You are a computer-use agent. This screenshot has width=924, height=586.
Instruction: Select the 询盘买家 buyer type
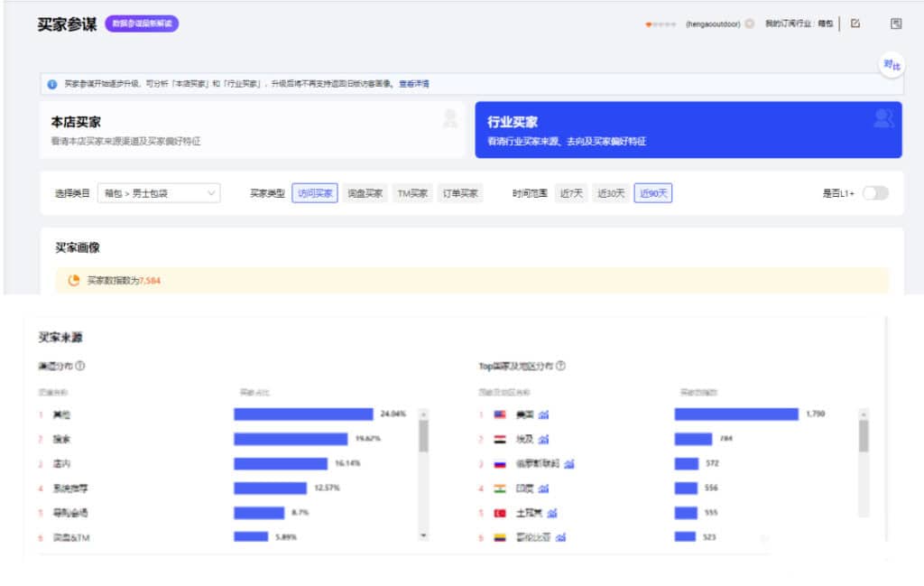(x=365, y=193)
